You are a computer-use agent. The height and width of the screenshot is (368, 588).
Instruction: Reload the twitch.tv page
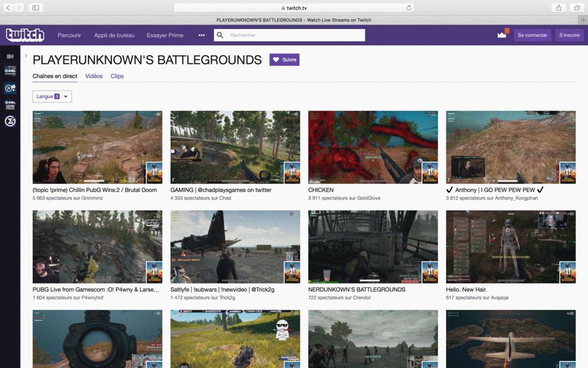click(409, 7)
